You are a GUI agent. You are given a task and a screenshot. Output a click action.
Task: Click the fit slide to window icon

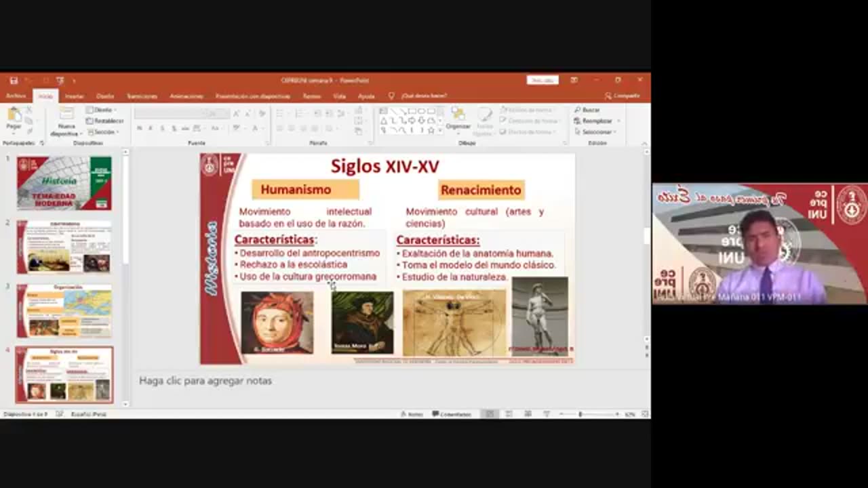[x=644, y=414]
